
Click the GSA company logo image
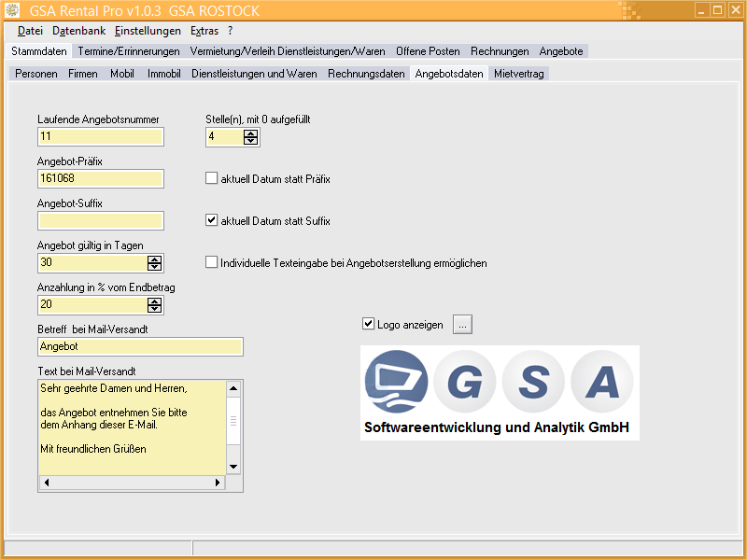pos(500,392)
